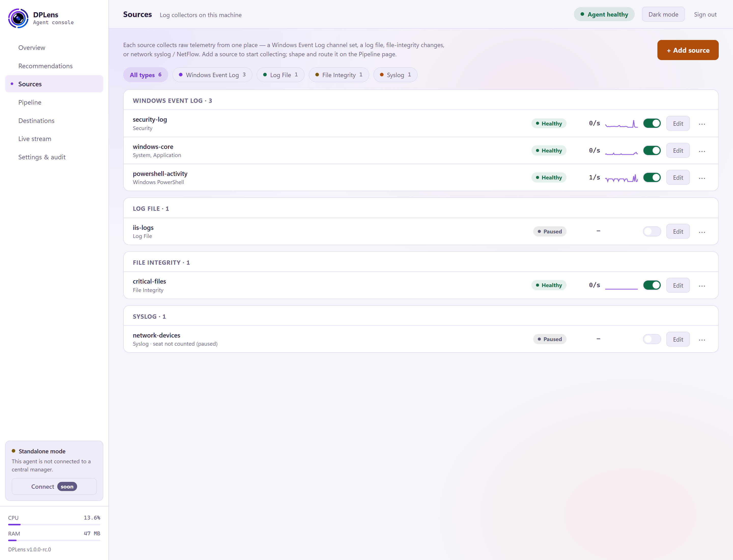This screenshot has height=560, width=733.
Task: Enable the network-devices source toggle
Action: [x=652, y=339]
